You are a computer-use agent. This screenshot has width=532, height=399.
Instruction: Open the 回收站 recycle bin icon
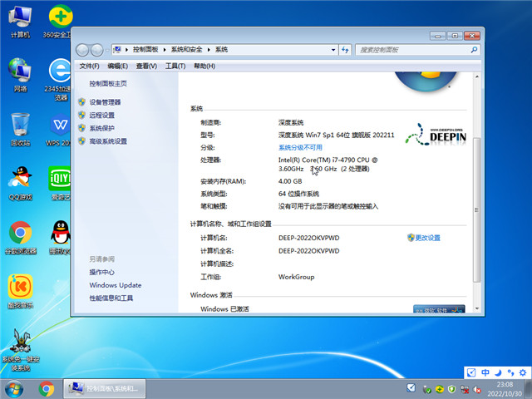tap(20, 126)
